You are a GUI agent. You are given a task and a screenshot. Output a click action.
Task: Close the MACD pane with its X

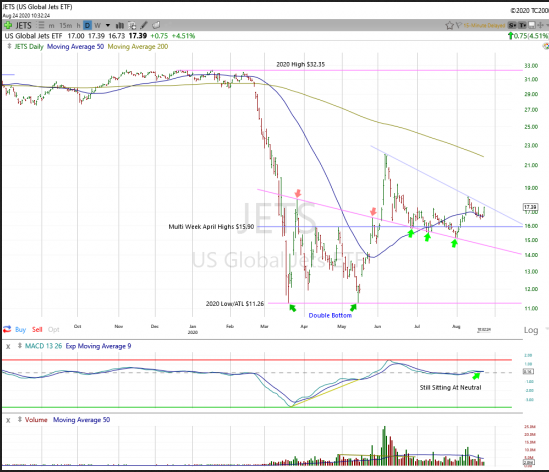pos(8,346)
